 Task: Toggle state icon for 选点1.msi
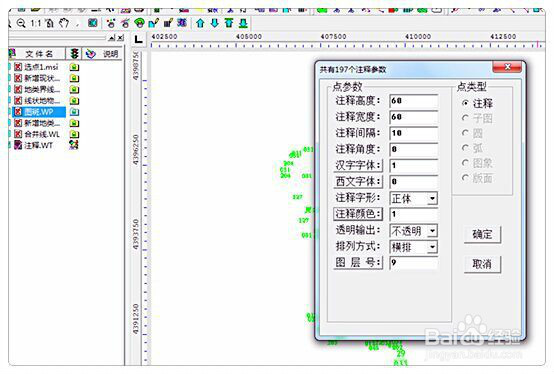coord(74,67)
